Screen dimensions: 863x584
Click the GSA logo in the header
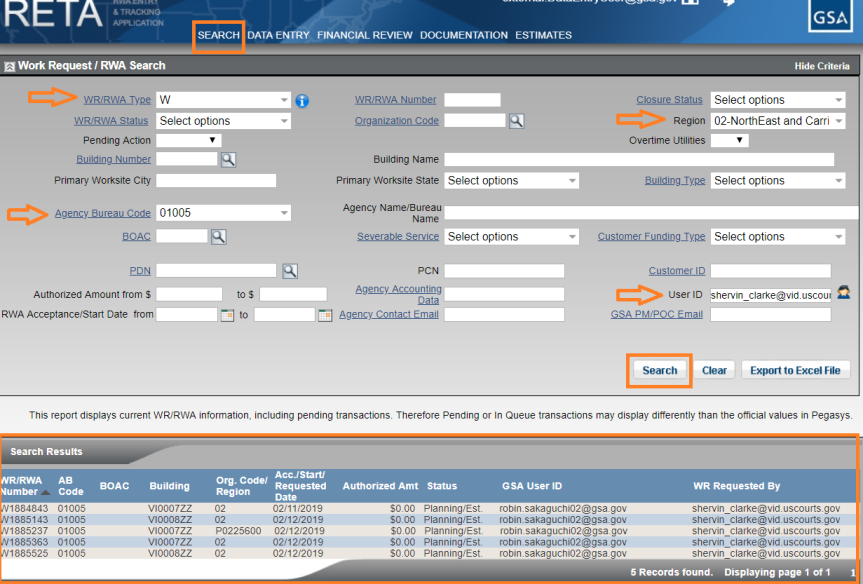(829, 17)
